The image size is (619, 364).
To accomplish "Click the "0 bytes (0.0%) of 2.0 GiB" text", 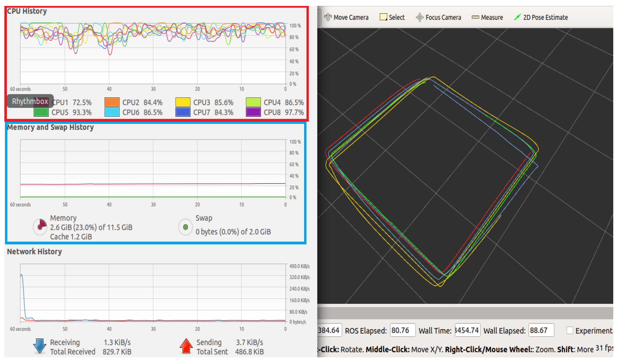I will [x=233, y=232].
